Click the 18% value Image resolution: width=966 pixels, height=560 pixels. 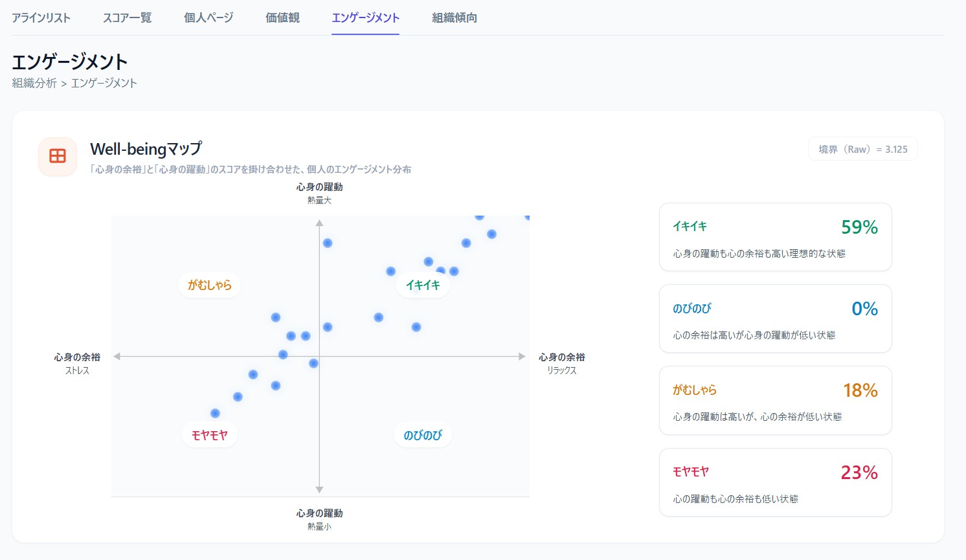860,390
